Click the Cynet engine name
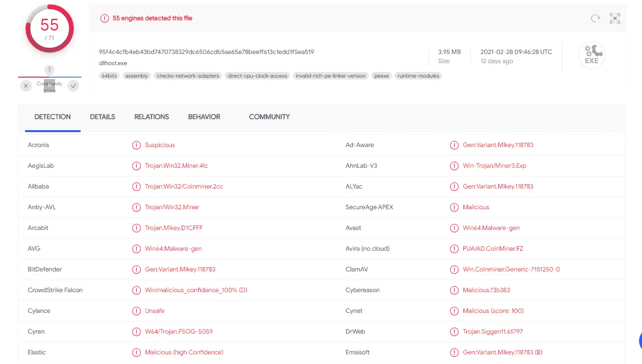642x364 pixels. [354, 311]
